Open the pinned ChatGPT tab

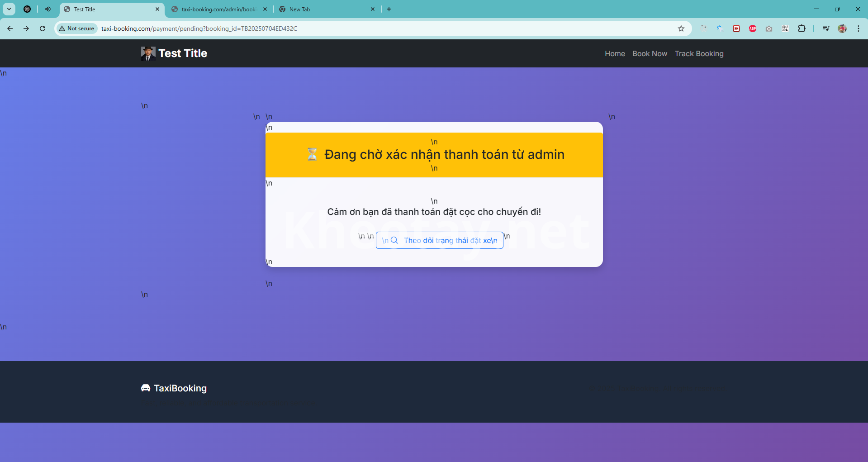[x=27, y=9]
